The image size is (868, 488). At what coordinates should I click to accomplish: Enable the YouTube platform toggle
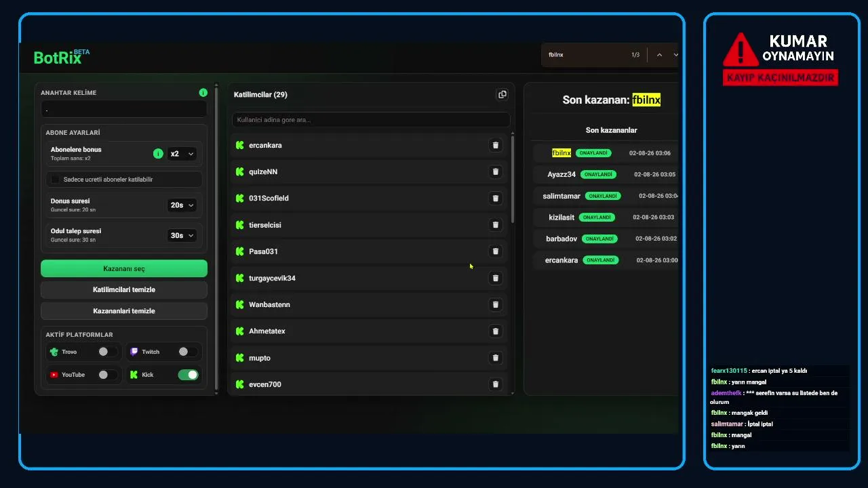(107, 375)
